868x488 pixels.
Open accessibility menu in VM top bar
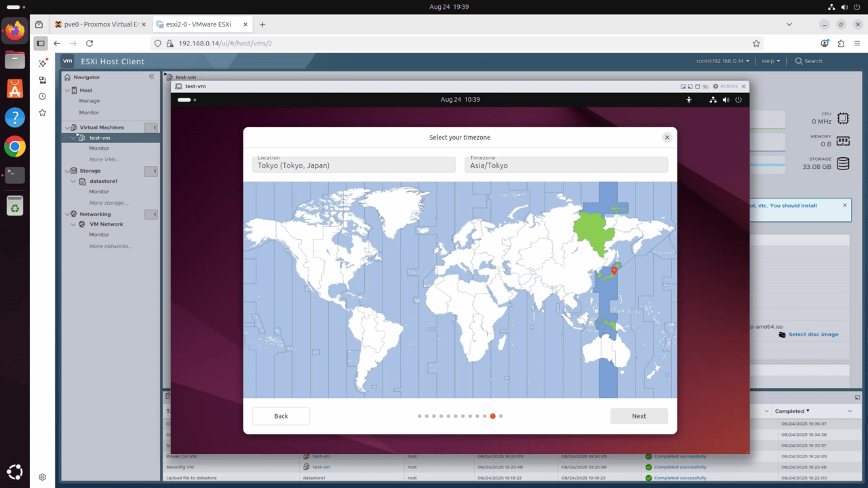[689, 100]
